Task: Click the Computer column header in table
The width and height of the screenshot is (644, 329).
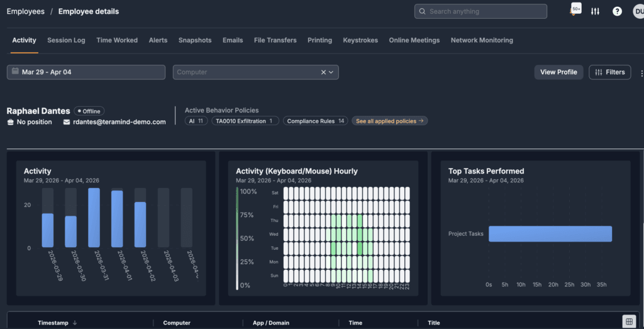Action: [177, 323]
